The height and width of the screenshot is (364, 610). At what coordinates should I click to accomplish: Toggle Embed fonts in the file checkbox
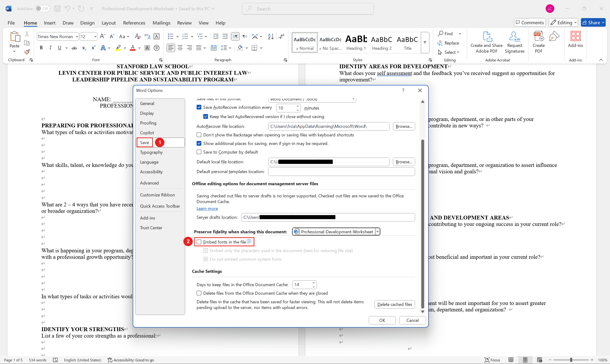199,242
